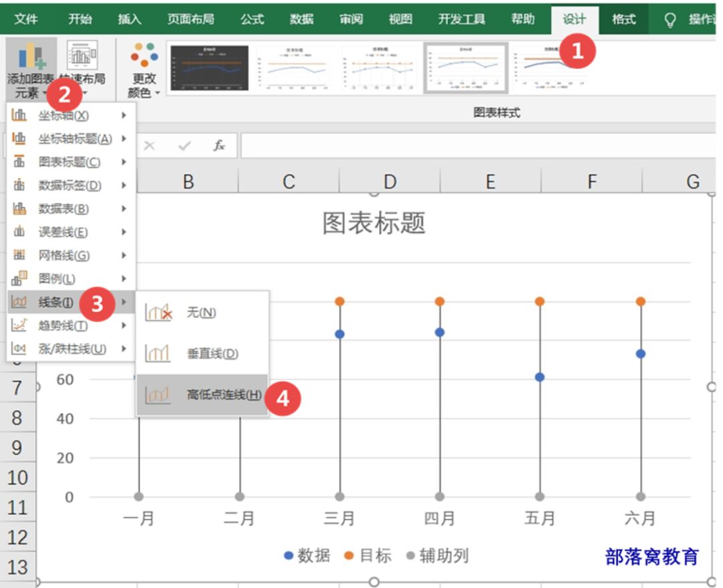
Task: Select 无(N) to remove lines
Action: pyautogui.click(x=202, y=312)
